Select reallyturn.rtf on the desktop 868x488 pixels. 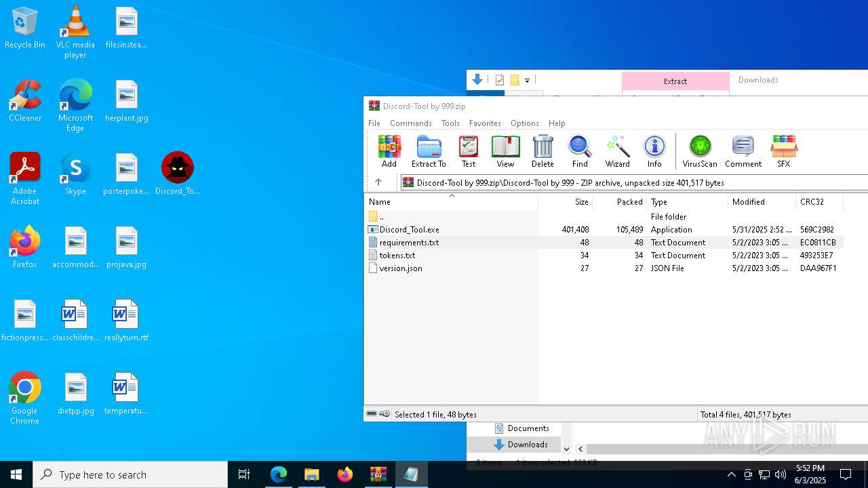[127, 321]
